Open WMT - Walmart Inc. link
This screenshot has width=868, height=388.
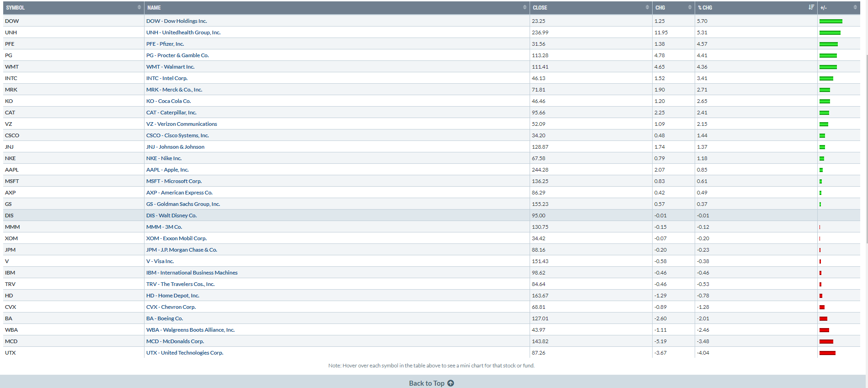(171, 67)
